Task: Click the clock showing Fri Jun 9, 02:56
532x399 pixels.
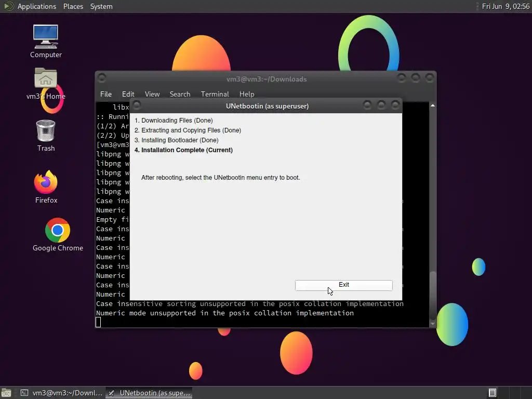Action: tap(506, 6)
